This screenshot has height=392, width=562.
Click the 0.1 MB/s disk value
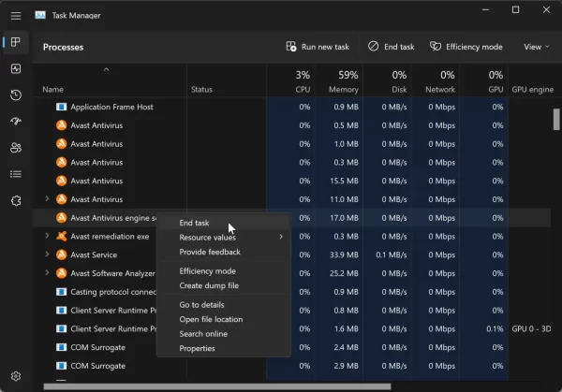pyautogui.click(x=391, y=254)
